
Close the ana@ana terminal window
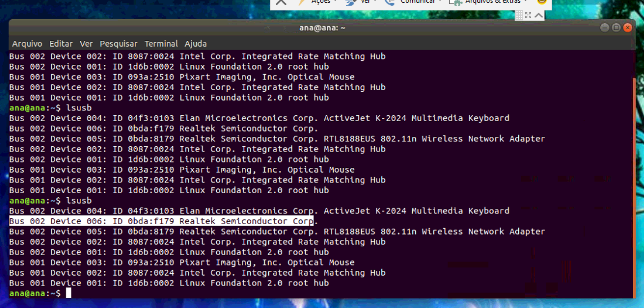[x=628, y=28]
